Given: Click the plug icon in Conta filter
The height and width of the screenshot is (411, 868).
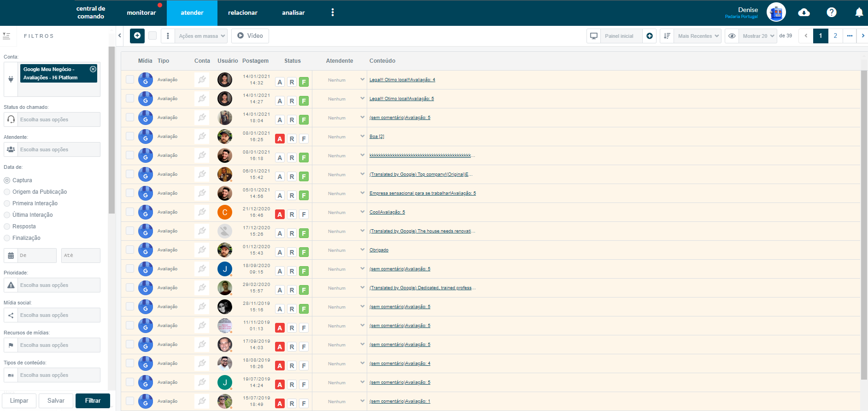Looking at the screenshot, I should coord(11,79).
